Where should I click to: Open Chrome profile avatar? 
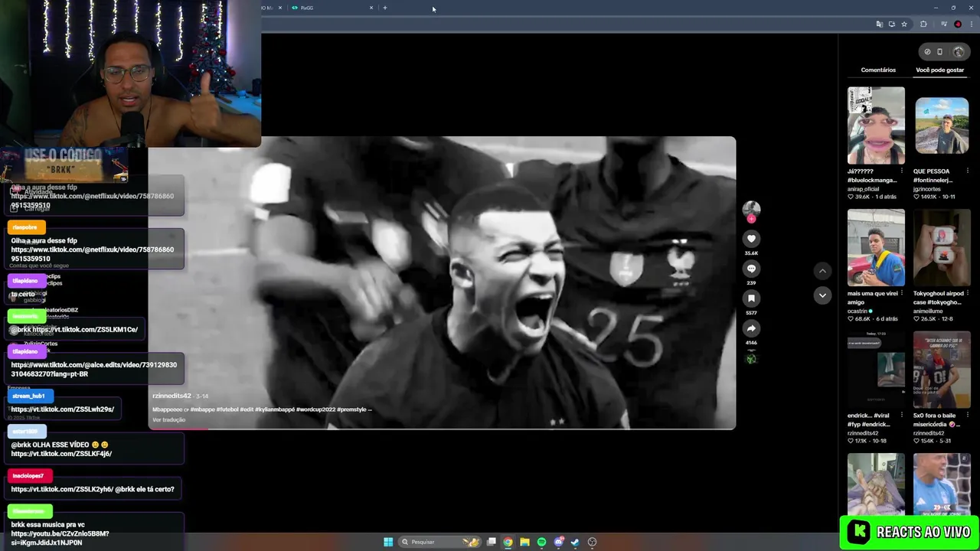click(958, 24)
